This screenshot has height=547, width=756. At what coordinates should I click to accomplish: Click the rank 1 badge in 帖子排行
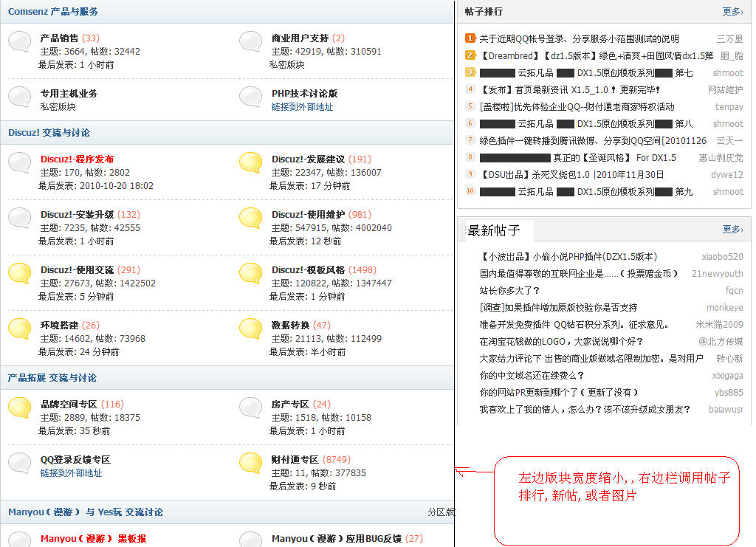[x=470, y=38]
